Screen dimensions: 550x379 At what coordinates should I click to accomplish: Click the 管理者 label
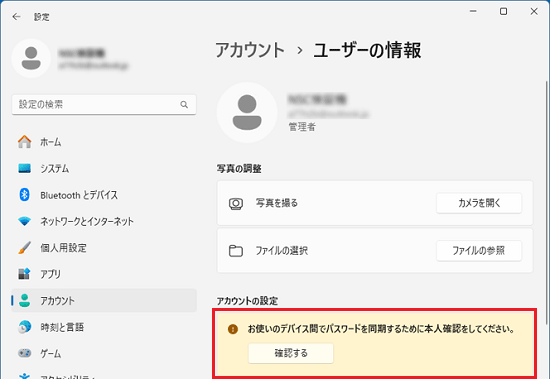pos(302,127)
